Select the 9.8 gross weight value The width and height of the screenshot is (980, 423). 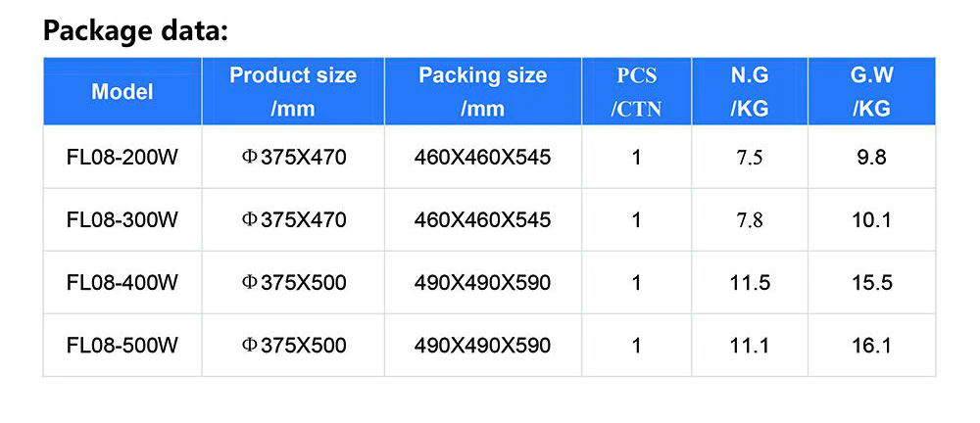[x=871, y=157]
